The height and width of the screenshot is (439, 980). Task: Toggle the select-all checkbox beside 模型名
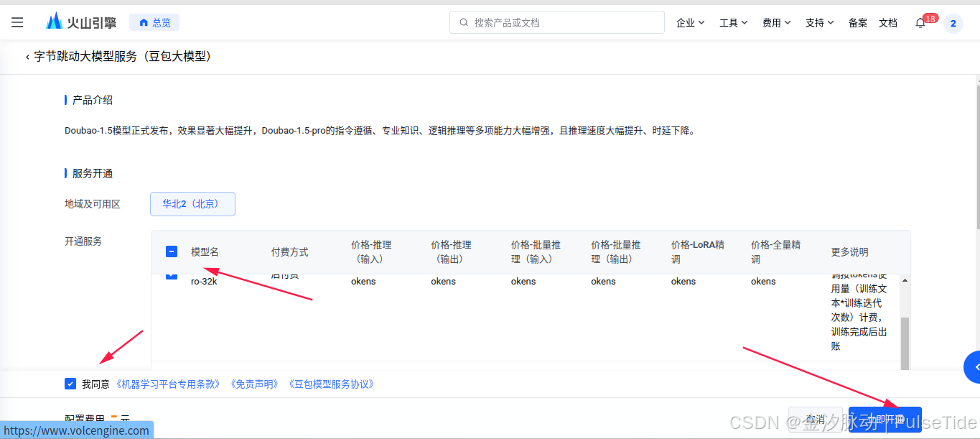click(x=172, y=251)
